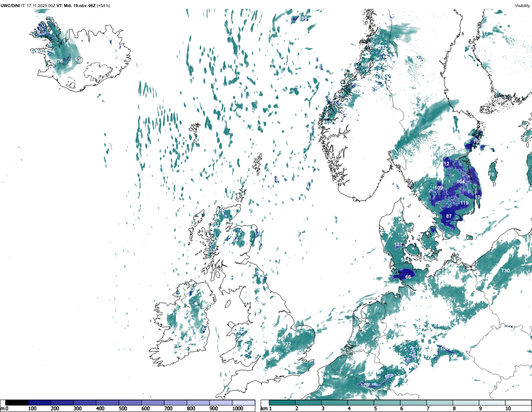
Task: Pick the 3–4 km legend color block
Action: click(335, 402)
